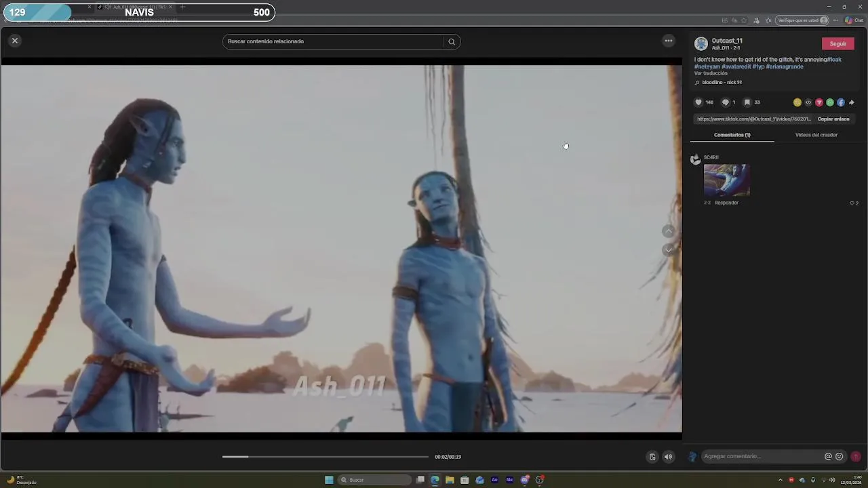
Task: Open Microsoft Edge from taskbar
Action: tap(435, 480)
